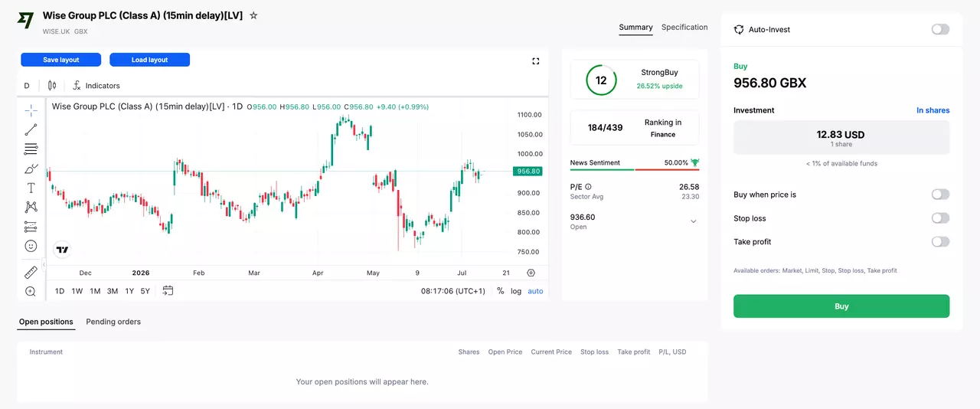Set chart range to 1W
Screen dimensions: 980x409
click(77, 291)
